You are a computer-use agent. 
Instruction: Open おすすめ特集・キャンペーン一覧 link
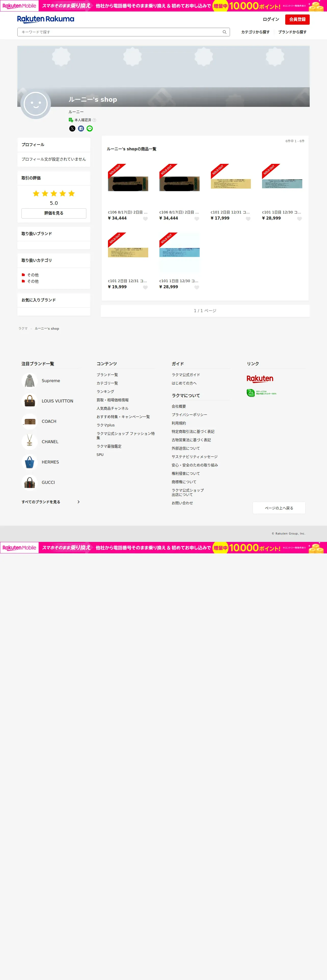[123, 417]
